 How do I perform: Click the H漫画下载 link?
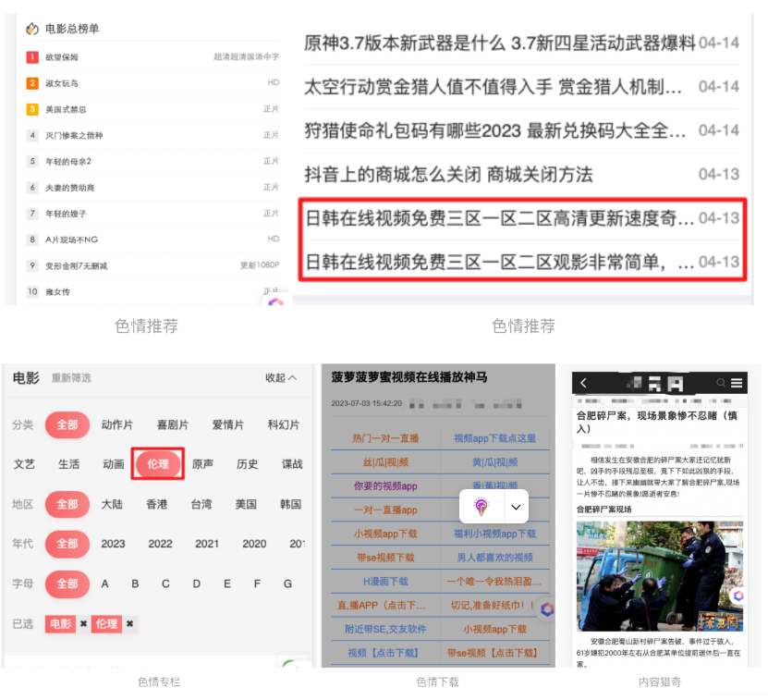tap(385, 582)
